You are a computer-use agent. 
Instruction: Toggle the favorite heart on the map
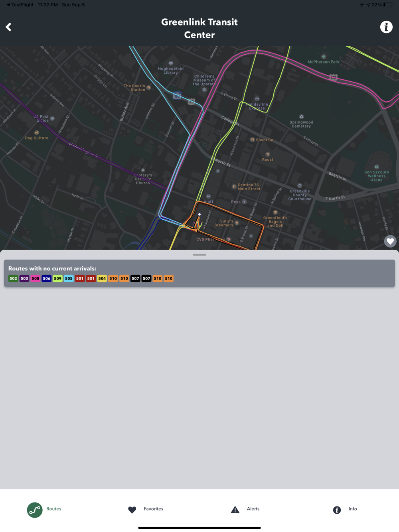pyautogui.click(x=390, y=241)
